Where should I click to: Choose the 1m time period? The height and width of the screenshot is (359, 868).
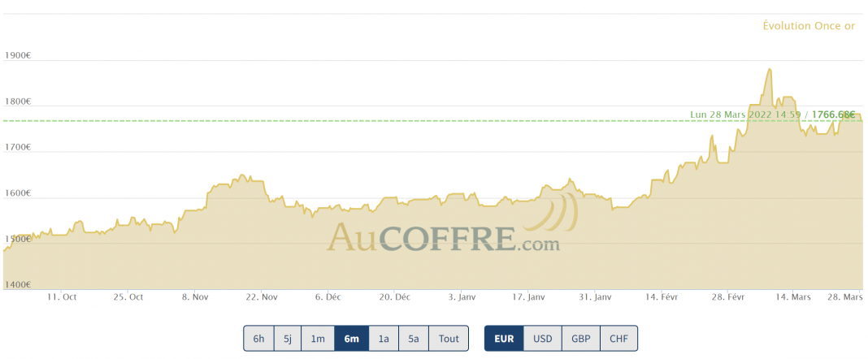(x=317, y=339)
